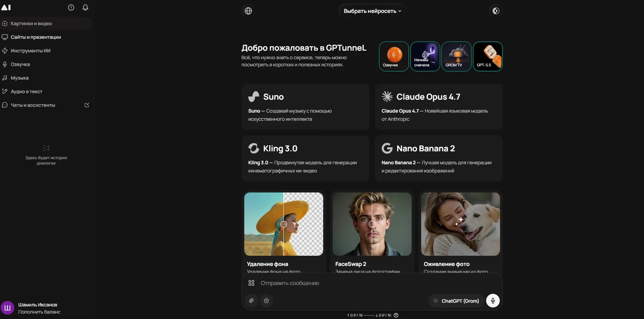Click Пополнить баланс link
644x319 pixels.
pos(39,312)
